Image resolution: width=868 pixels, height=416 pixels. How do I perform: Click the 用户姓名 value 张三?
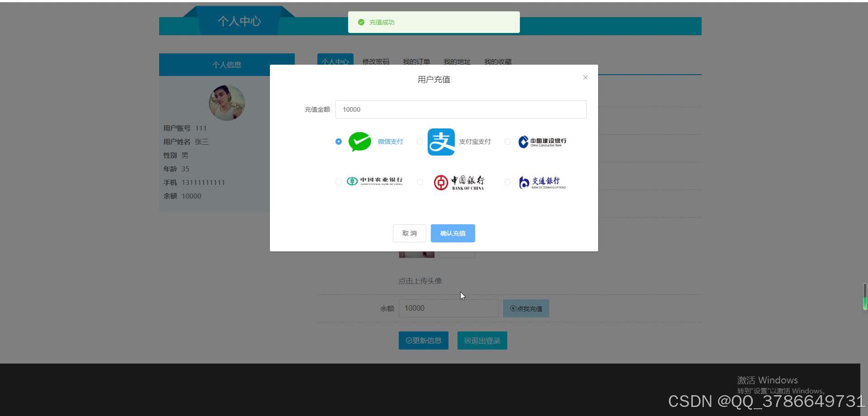[202, 142]
